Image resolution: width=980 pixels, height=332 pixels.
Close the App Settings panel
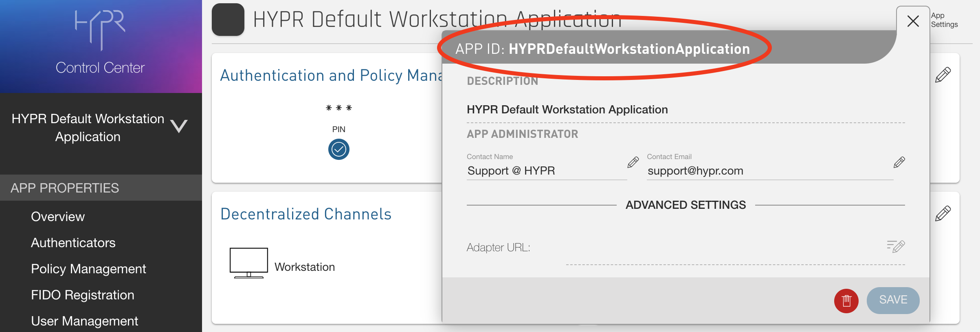pos(913,21)
